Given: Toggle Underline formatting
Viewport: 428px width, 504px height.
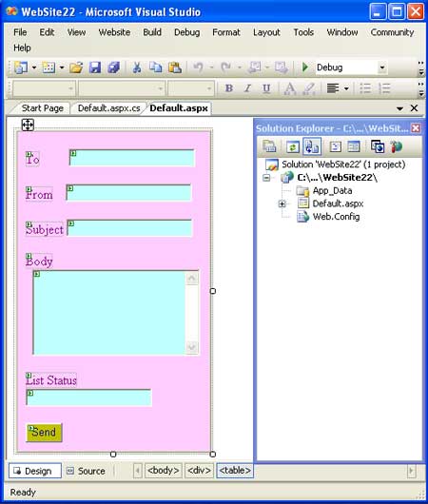Looking at the screenshot, I should point(266,87).
